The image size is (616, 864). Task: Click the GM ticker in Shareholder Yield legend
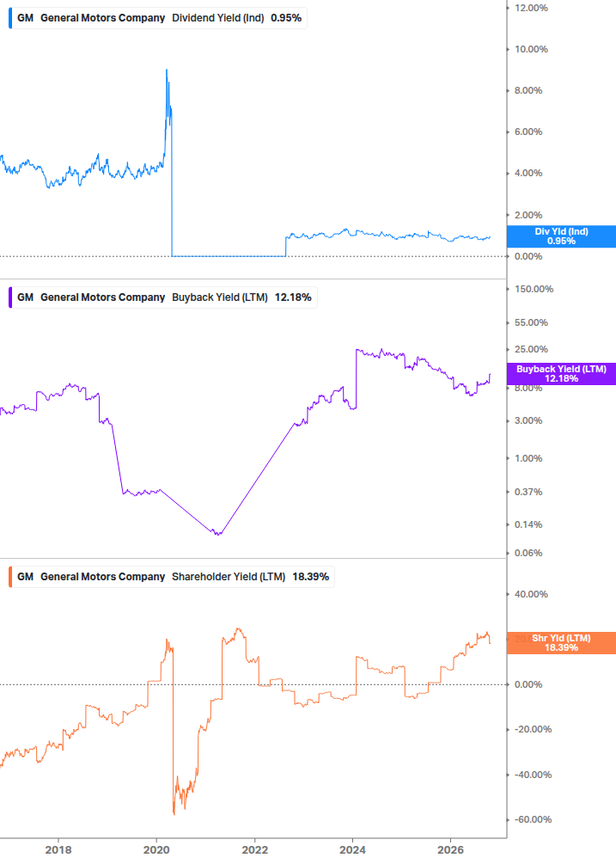tap(25, 577)
